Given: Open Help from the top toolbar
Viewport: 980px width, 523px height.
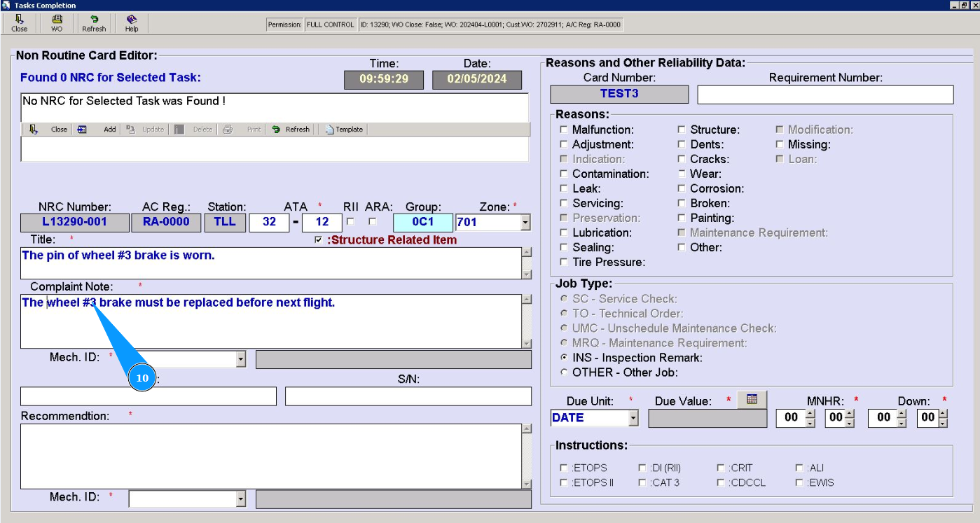Looking at the screenshot, I should coord(132,23).
